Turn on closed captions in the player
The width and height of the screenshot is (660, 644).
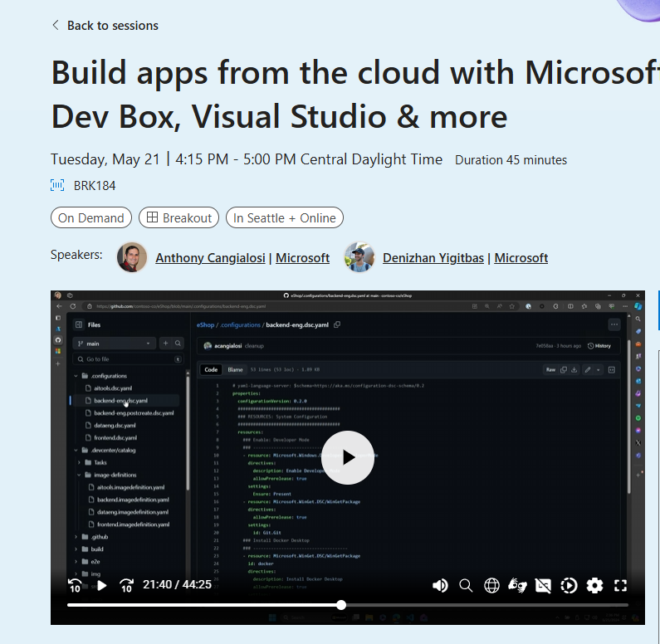543,585
